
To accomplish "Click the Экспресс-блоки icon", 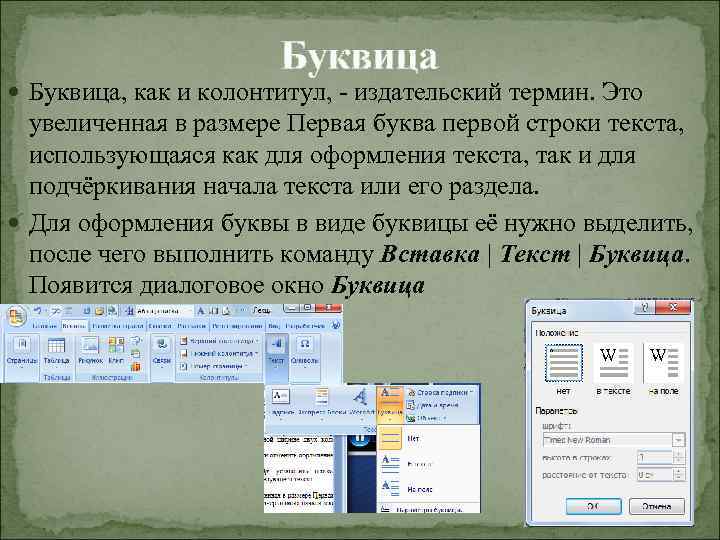I will pos(321,397).
